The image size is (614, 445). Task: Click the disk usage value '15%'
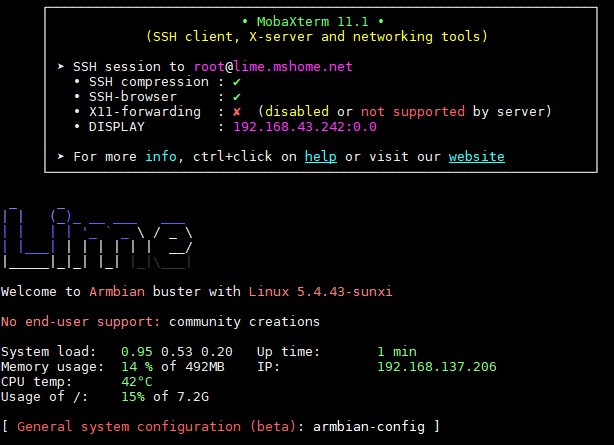133,397
